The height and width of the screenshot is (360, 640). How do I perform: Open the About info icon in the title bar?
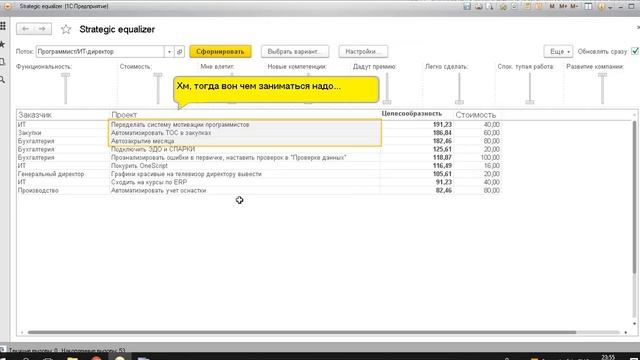[601, 7]
